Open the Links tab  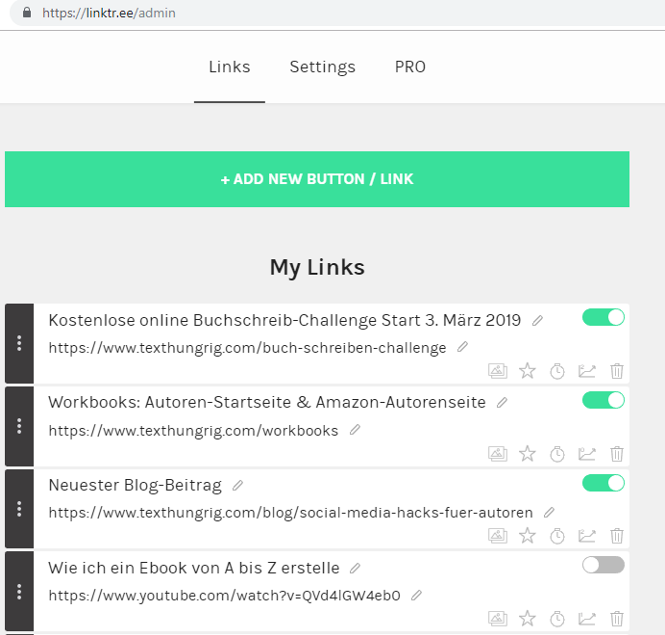click(x=229, y=67)
